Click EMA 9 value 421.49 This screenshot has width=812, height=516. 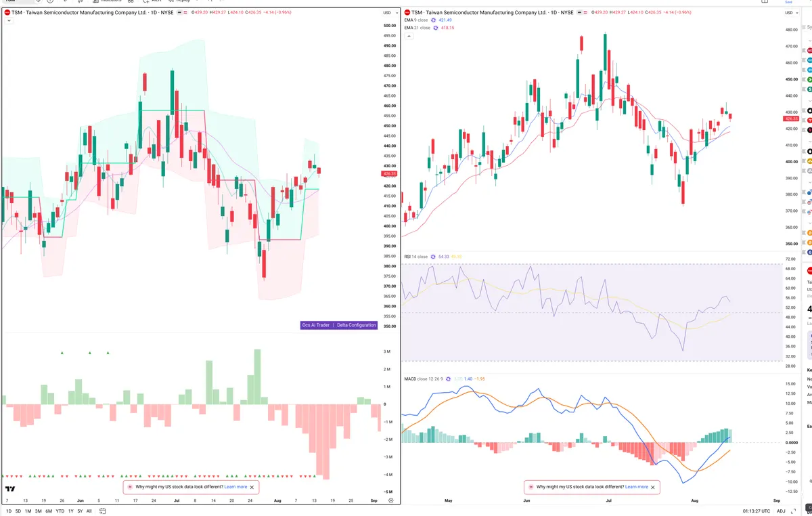coord(447,20)
